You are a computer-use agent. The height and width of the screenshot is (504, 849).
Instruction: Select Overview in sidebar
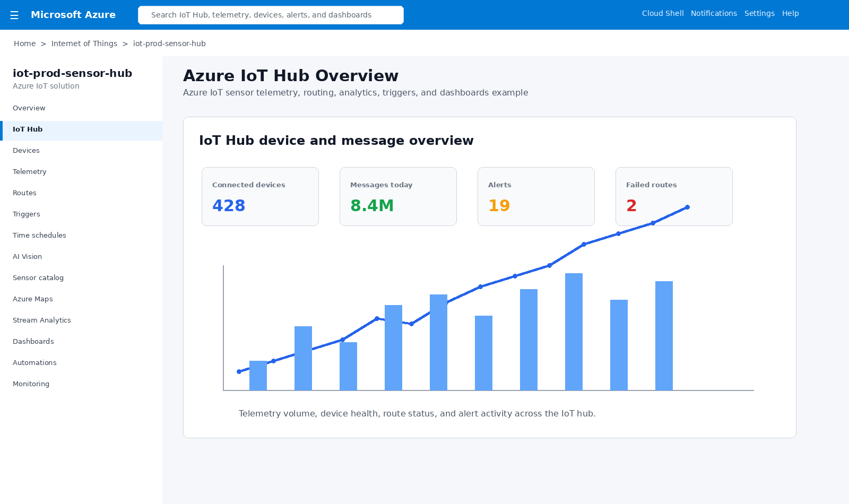pyautogui.click(x=81, y=108)
